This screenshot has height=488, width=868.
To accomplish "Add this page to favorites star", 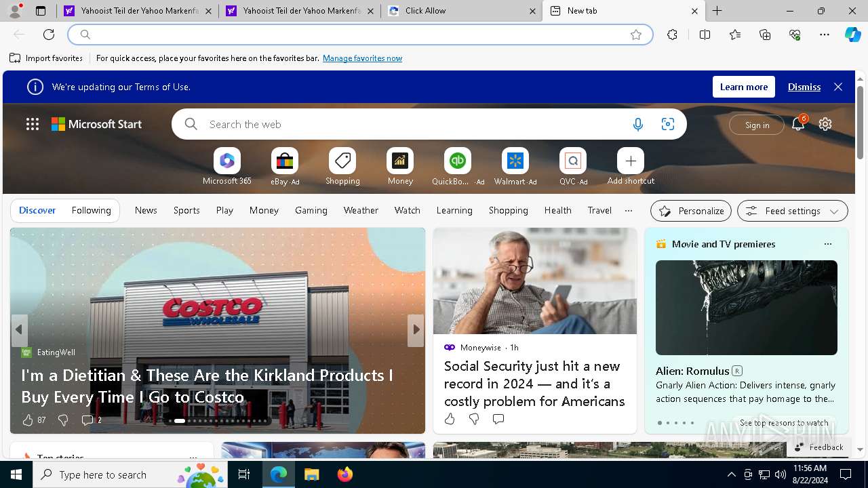I will click(x=635, y=35).
